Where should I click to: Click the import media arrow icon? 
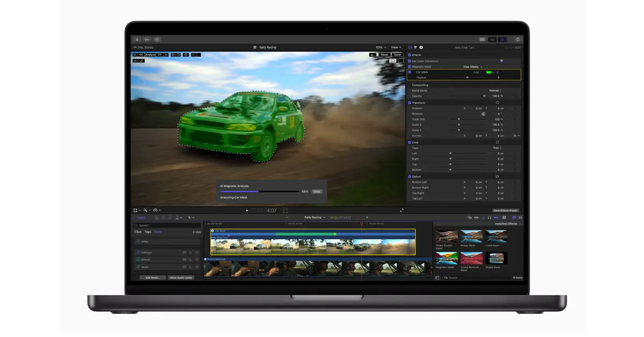[137, 40]
